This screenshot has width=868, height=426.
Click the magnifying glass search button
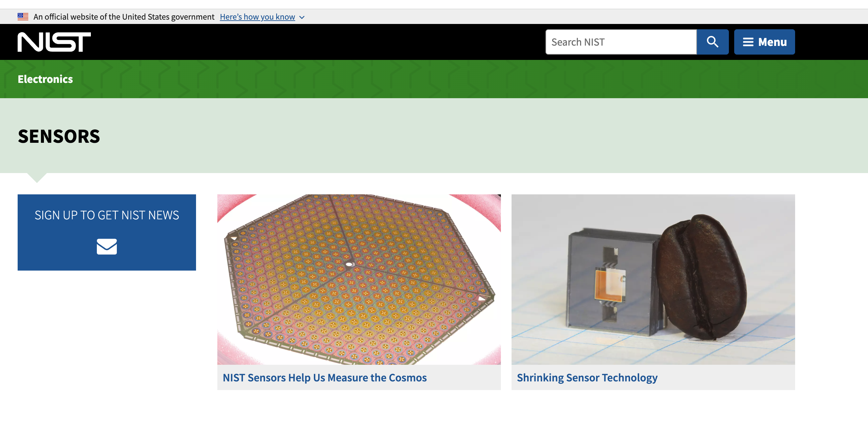pos(712,42)
